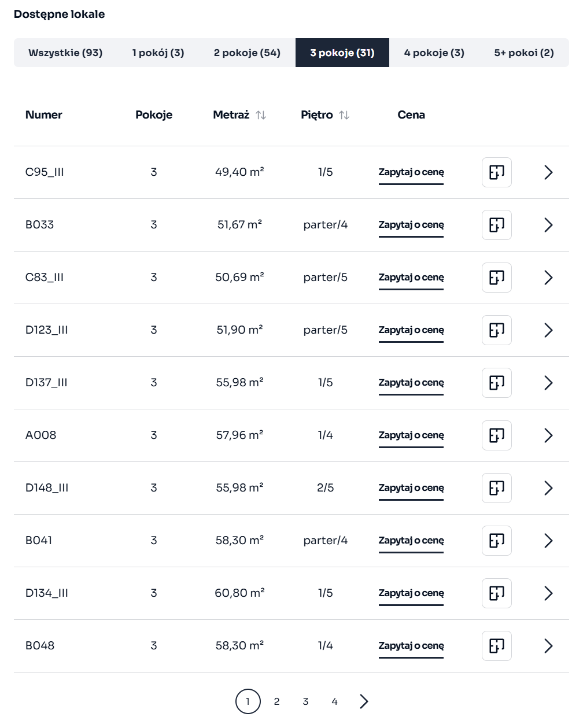Sort listings by Metraż column arrows
This screenshot has height=728, width=583.
coord(261,115)
